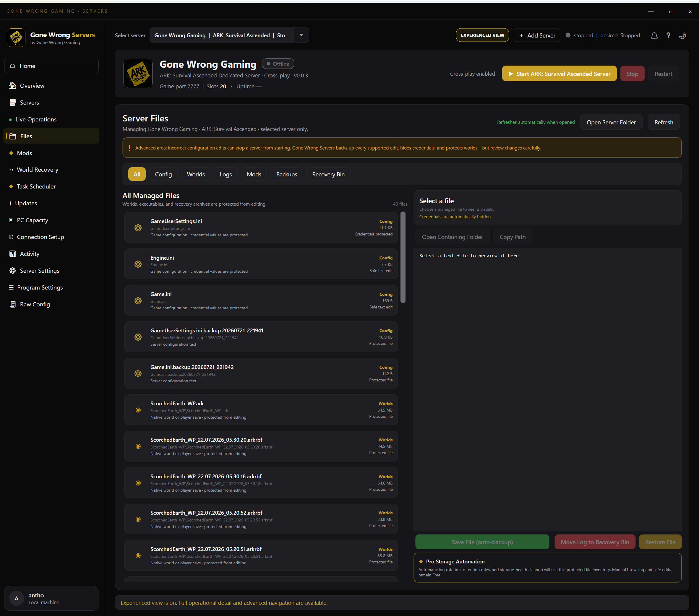Click the Home icon in sidebar

pyautogui.click(x=13, y=66)
